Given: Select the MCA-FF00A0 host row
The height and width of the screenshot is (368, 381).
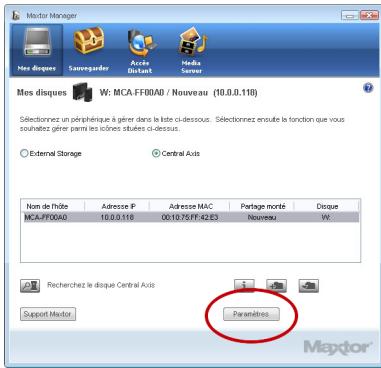Looking at the screenshot, I should (190, 217).
